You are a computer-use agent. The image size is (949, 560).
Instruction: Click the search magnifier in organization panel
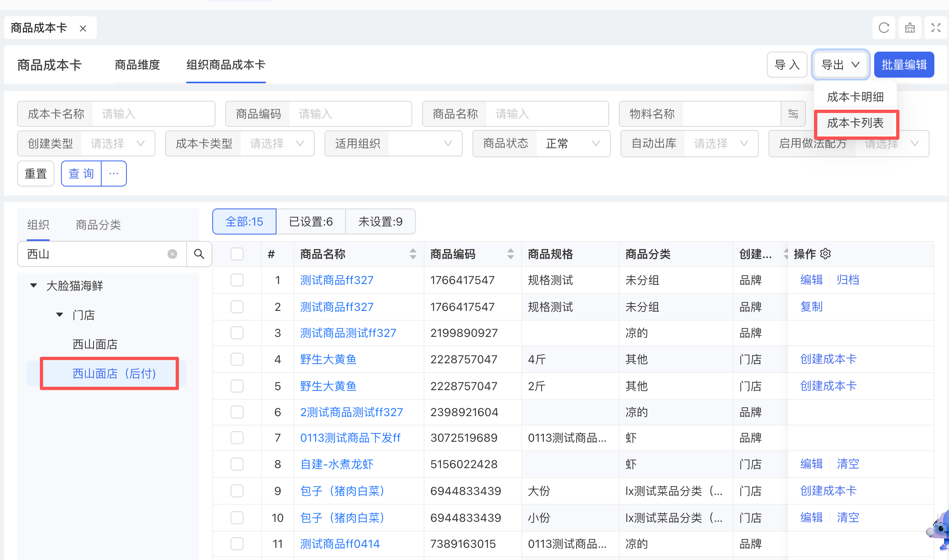pyautogui.click(x=199, y=254)
